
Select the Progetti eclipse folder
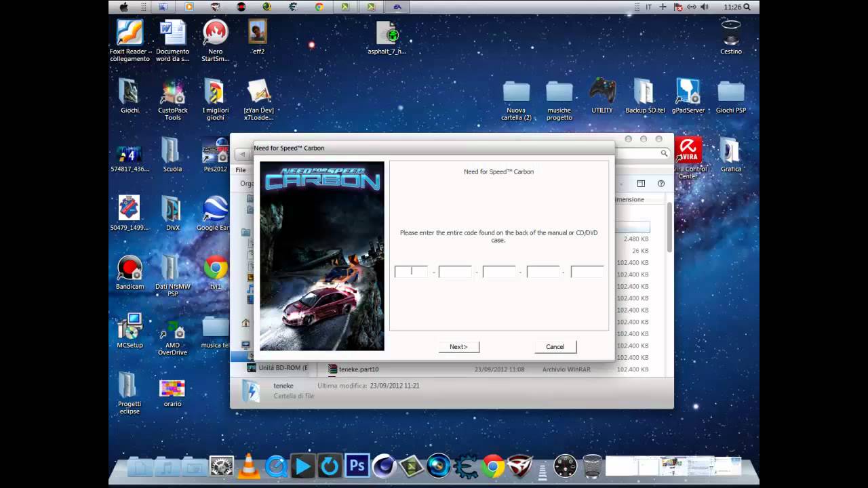click(130, 393)
